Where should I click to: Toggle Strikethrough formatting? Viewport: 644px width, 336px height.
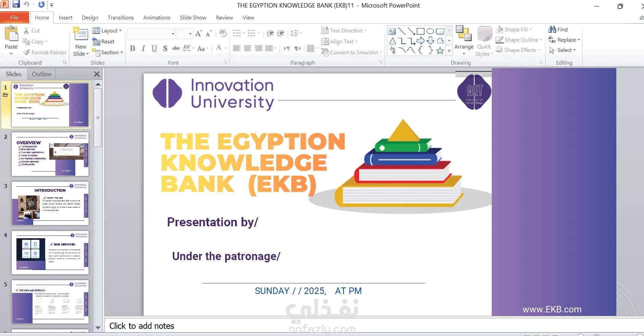pos(176,48)
